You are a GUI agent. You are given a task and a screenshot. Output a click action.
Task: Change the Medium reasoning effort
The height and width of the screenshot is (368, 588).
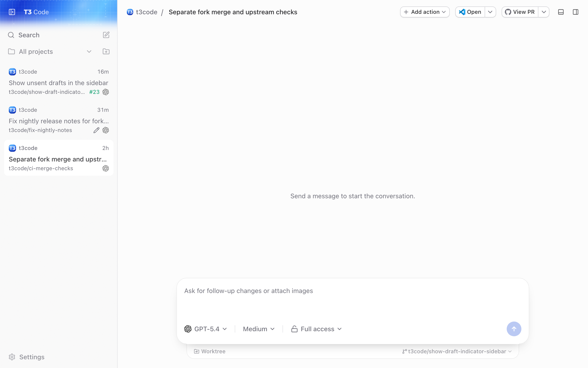[x=259, y=329]
